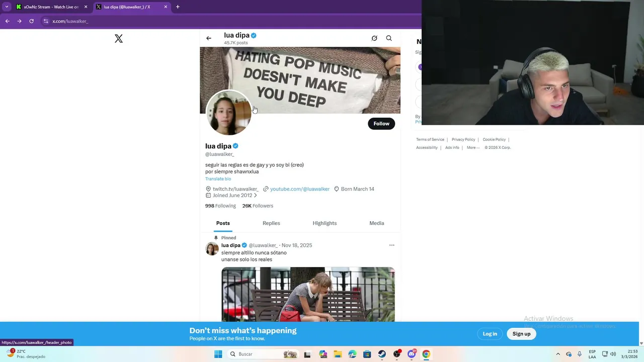The image size is (644, 362).
Task: Click Translate bio link
Action: click(x=218, y=179)
